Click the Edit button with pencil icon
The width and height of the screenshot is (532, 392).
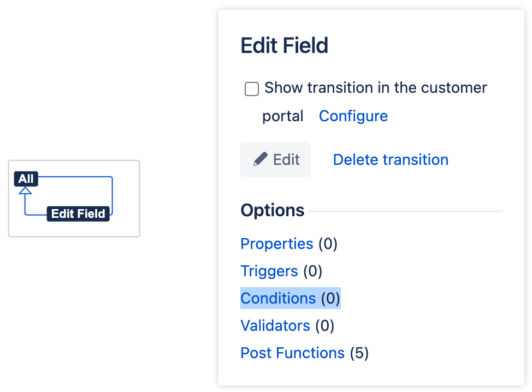tap(276, 159)
